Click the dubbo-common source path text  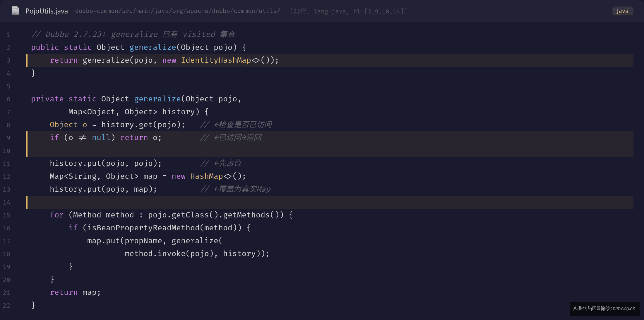pos(177,11)
